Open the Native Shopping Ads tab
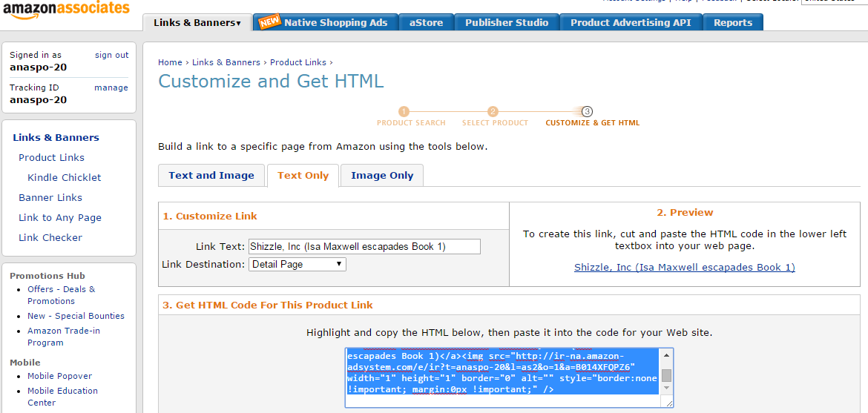This screenshot has width=868, height=413. [x=325, y=23]
